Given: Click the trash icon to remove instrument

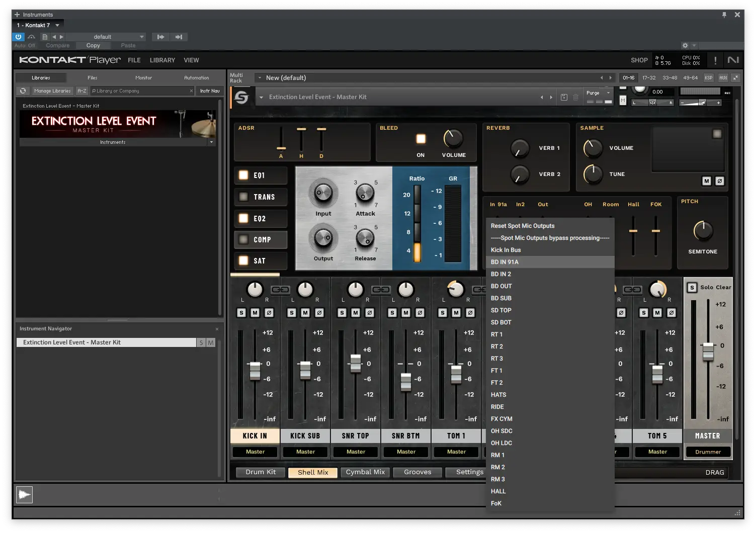Looking at the screenshot, I should coord(575,97).
